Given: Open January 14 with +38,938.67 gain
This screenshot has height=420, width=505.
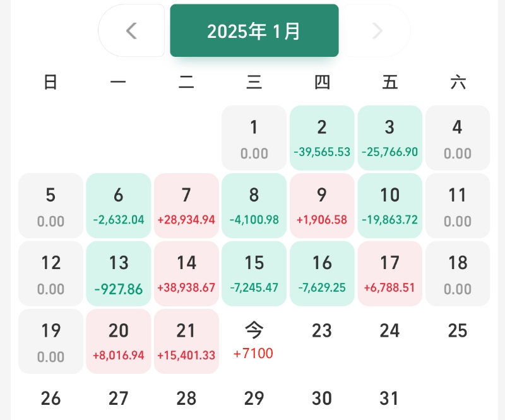Looking at the screenshot, I should coord(186,273).
